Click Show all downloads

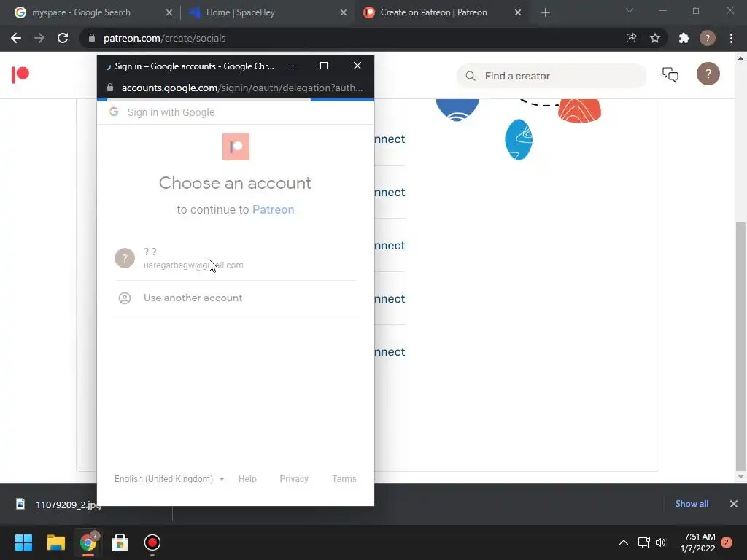tap(692, 504)
